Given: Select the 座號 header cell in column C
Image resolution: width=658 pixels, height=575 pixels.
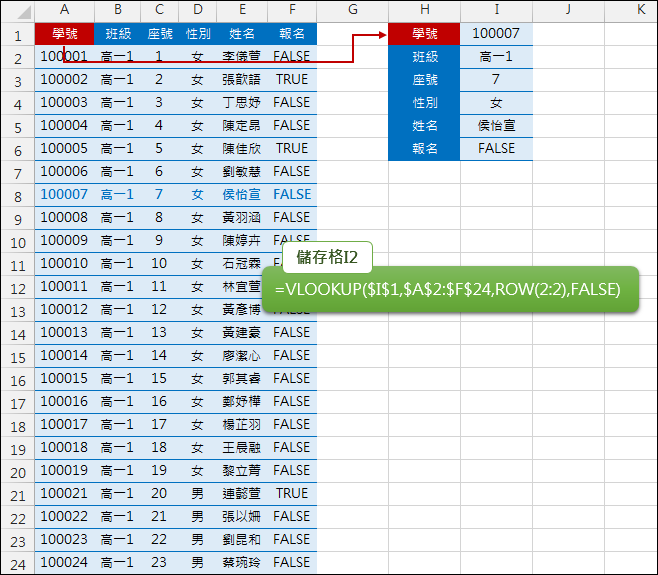Looking at the screenshot, I should (159, 34).
